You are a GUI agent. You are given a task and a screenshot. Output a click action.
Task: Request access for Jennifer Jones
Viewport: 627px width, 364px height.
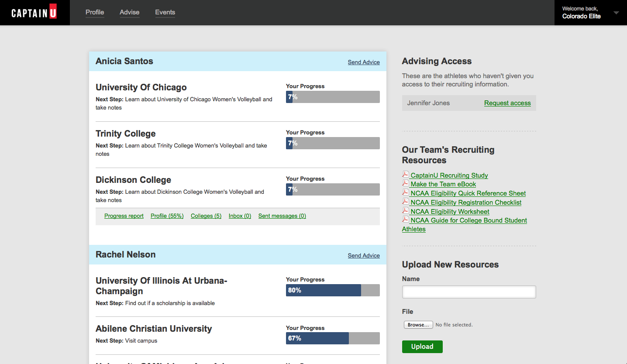(x=507, y=103)
